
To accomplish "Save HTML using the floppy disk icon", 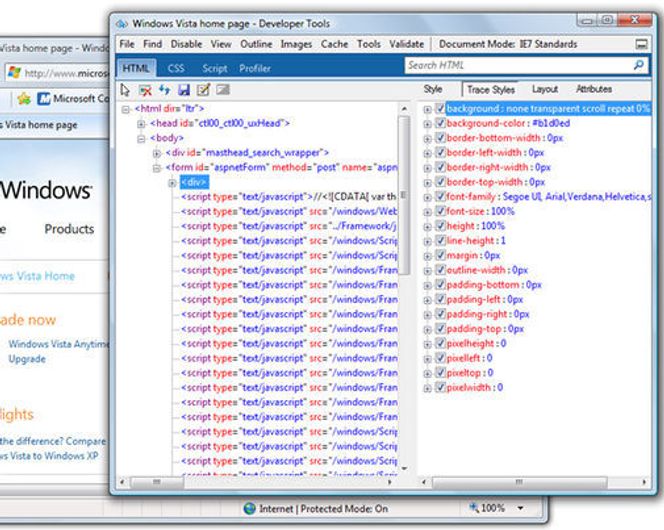I will coord(184,90).
